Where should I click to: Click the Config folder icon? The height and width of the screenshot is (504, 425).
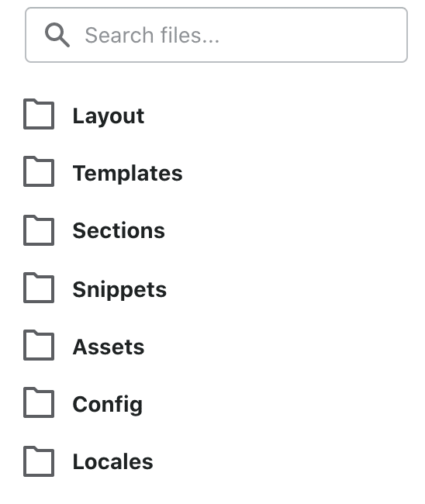(x=39, y=402)
